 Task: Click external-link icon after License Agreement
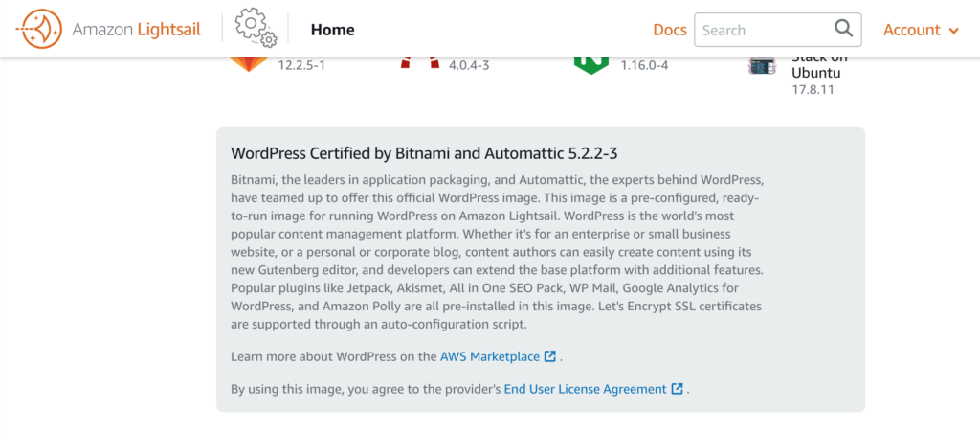[677, 389]
